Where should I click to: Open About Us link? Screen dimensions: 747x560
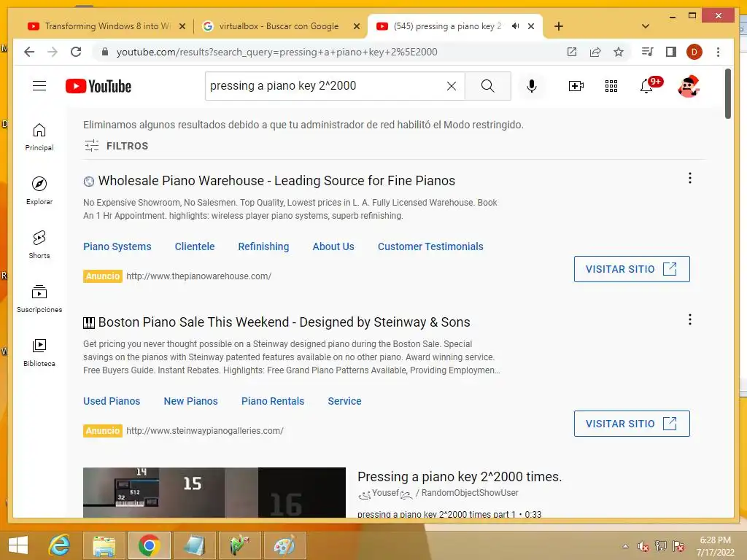point(333,246)
